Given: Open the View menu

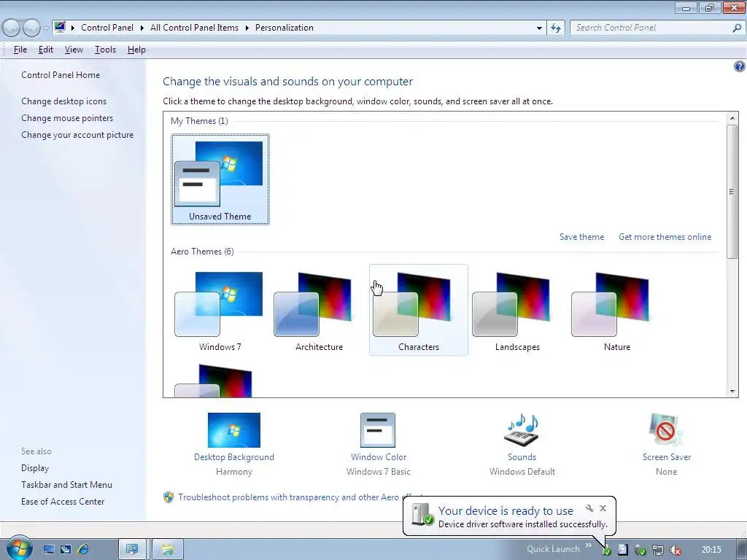Looking at the screenshot, I should [x=74, y=50].
